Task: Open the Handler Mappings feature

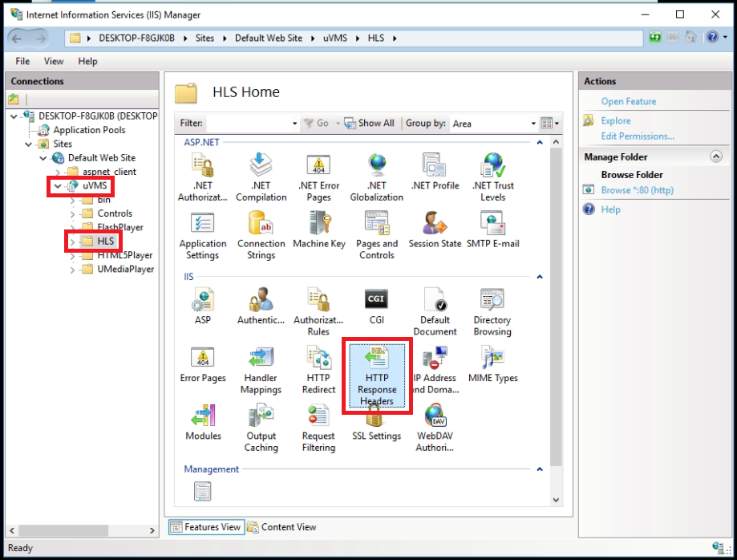Action: pos(261,370)
